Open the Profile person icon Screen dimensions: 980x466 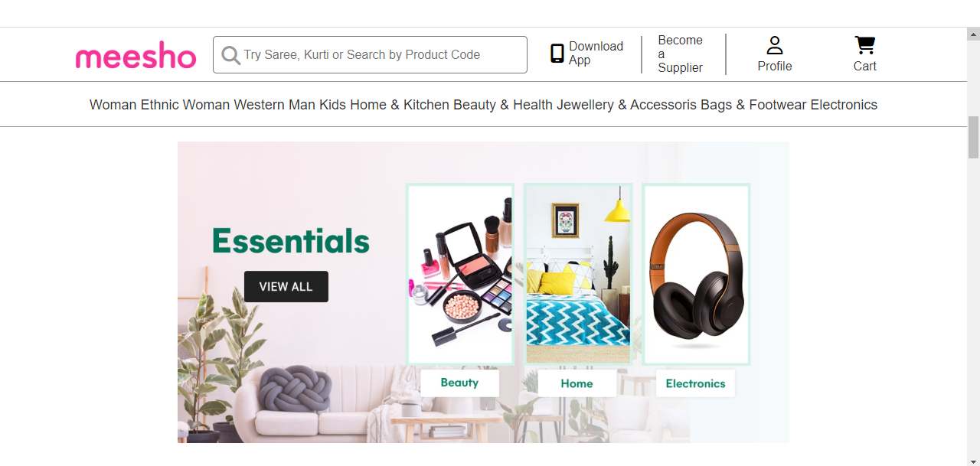click(775, 45)
